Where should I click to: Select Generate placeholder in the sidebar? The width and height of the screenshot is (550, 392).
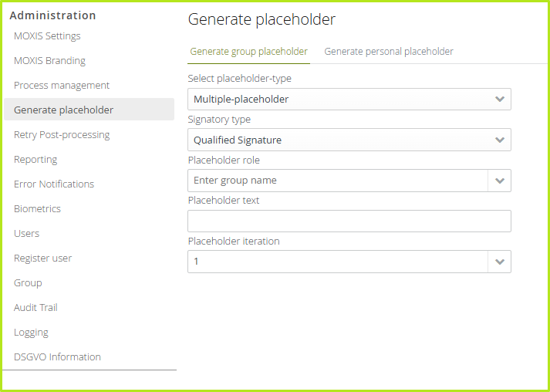pos(63,110)
